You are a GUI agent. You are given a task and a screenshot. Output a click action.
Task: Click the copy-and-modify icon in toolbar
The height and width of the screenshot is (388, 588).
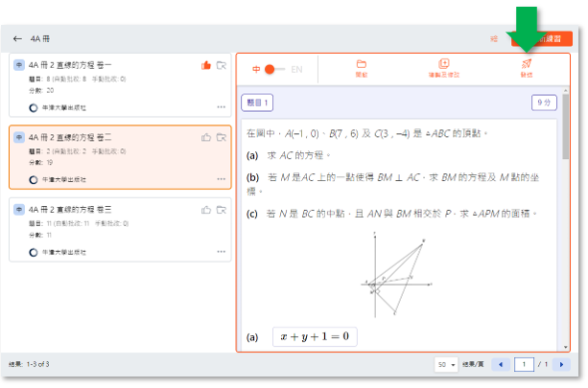tap(443, 66)
